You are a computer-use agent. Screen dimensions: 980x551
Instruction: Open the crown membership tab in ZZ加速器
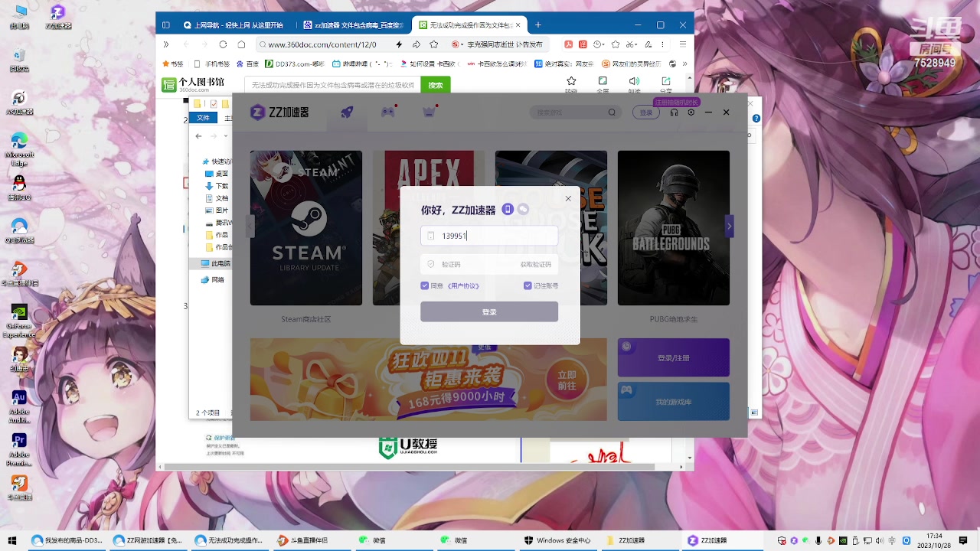[x=429, y=112]
